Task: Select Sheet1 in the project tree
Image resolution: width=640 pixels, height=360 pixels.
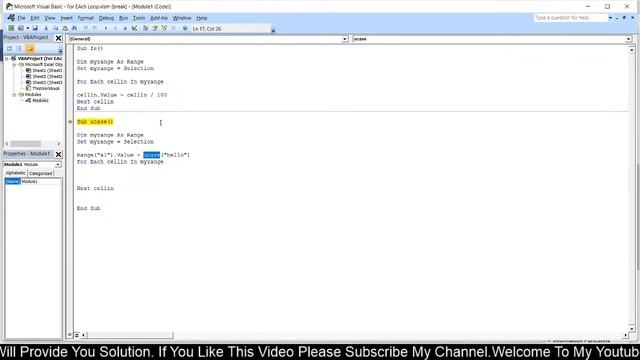Action: 44,70
